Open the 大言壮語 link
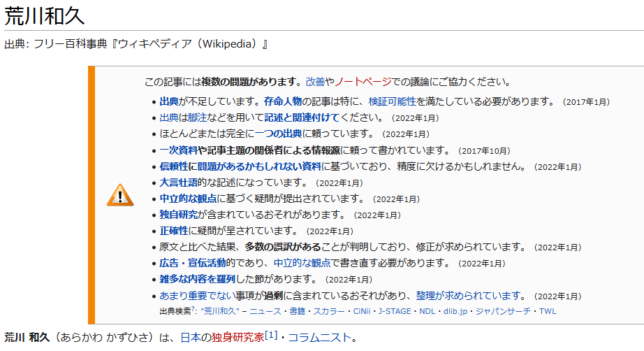The height and width of the screenshot is (351, 644). pyautogui.click(x=178, y=182)
